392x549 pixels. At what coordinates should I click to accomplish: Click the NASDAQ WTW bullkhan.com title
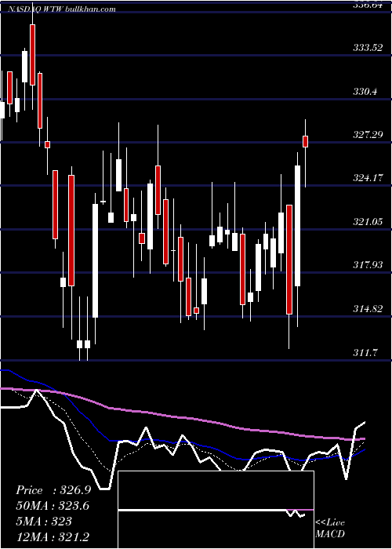point(62,9)
